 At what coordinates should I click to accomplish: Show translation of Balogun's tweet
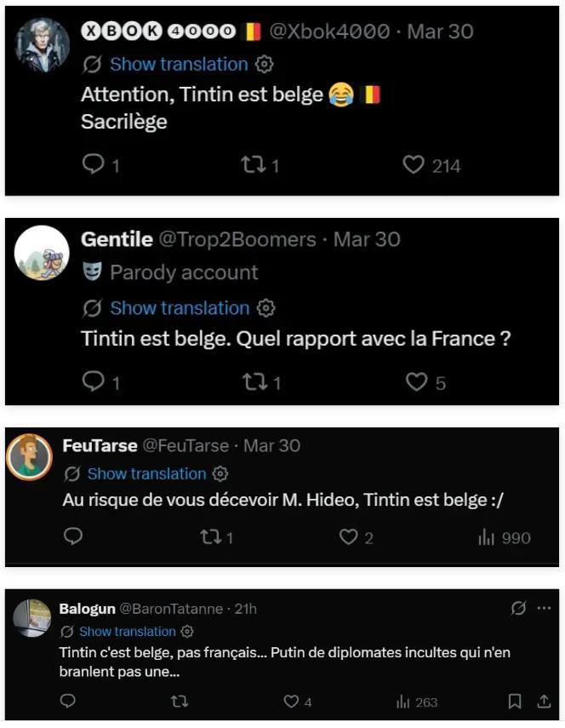(127, 632)
